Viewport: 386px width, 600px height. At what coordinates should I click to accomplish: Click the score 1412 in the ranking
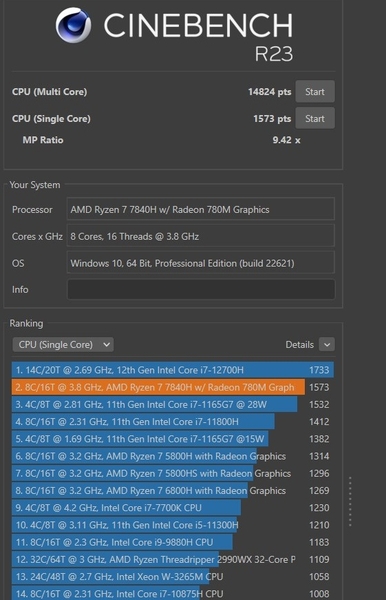click(x=319, y=422)
